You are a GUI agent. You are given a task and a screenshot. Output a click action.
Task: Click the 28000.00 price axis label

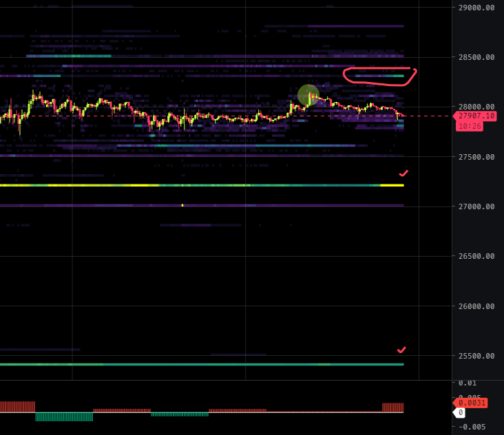tap(476, 107)
